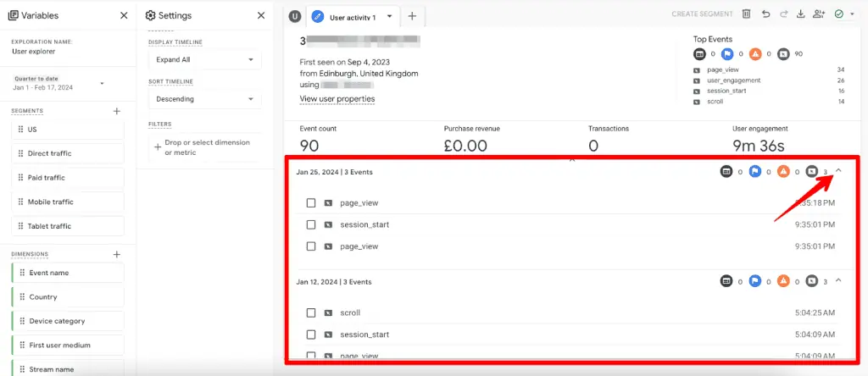The height and width of the screenshot is (376, 868).
Task: Click the exploration name 'User explorer' field
Action: click(33, 52)
